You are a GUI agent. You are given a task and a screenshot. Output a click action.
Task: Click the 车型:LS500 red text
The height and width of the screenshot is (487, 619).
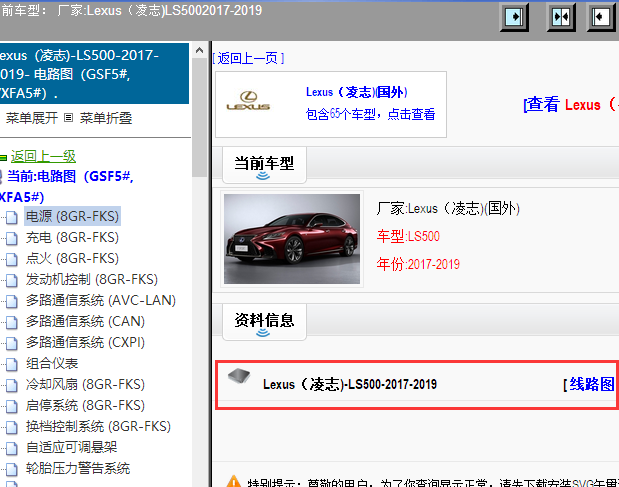tap(408, 236)
